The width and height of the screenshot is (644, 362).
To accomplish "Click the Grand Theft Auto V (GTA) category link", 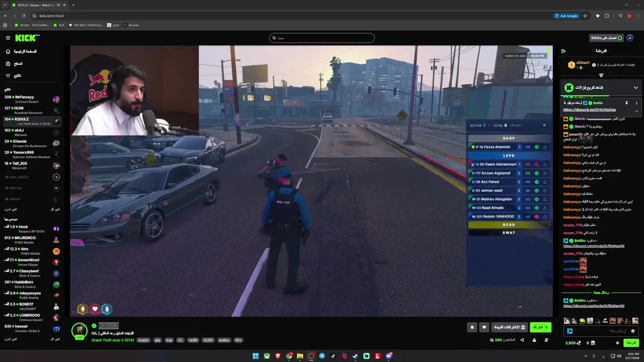I will point(113,340).
